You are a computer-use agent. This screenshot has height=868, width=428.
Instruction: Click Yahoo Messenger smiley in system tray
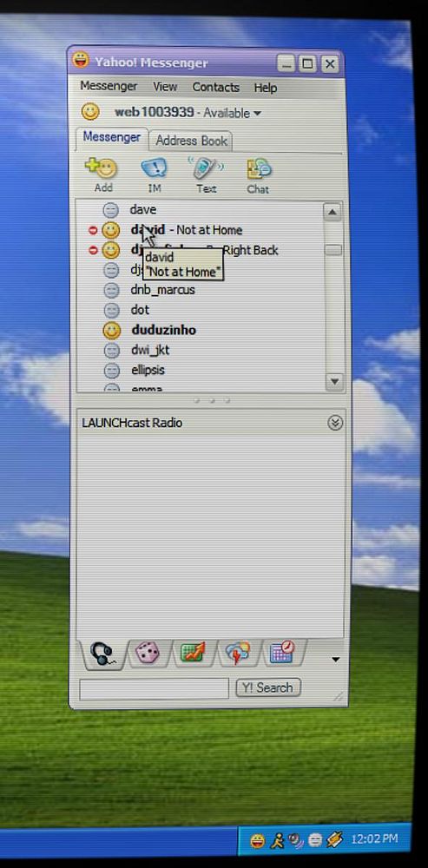pos(258,841)
